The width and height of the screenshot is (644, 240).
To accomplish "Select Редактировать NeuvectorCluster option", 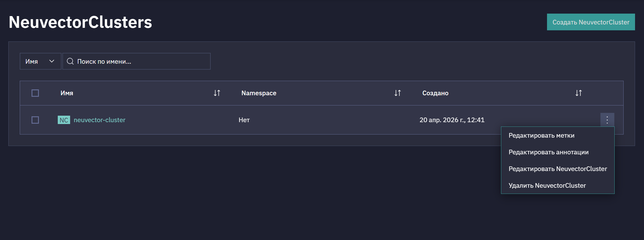I will [558, 169].
